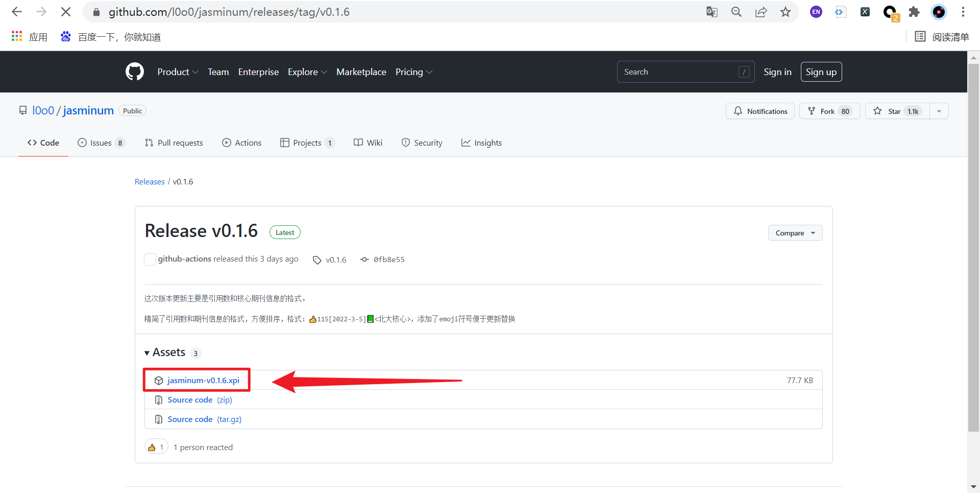
Task: Download Source code (zip)
Action: click(200, 400)
